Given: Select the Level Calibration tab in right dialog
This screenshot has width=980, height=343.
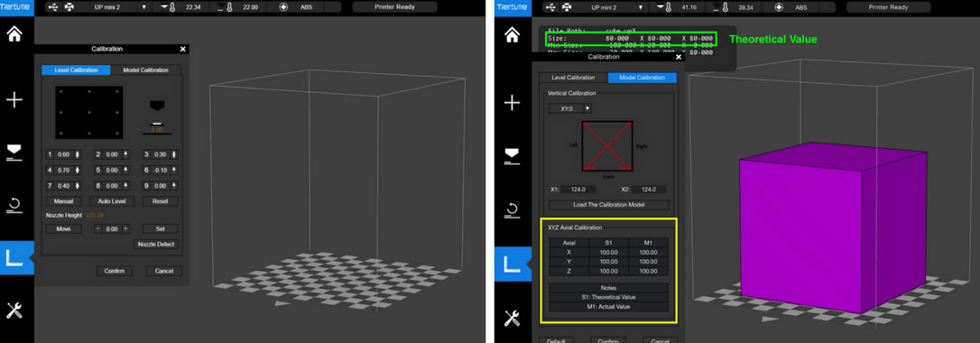Looking at the screenshot, I should [572, 78].
